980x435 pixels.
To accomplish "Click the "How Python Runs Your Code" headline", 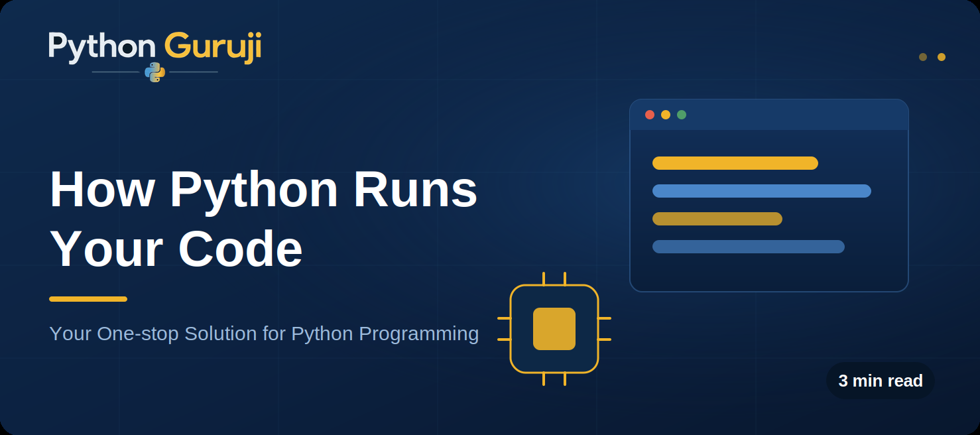I will click(264, 219).
